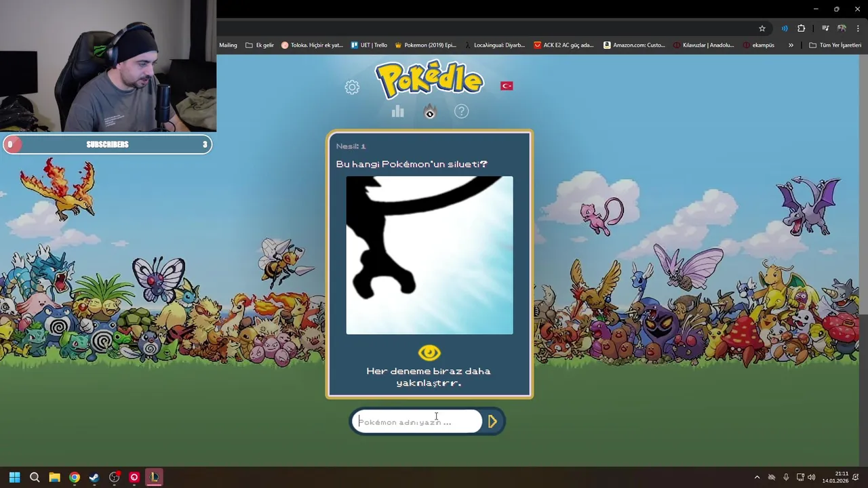Open the Localingual bookmark
Viewport: 868px width, 488px height.
(494, 45)
